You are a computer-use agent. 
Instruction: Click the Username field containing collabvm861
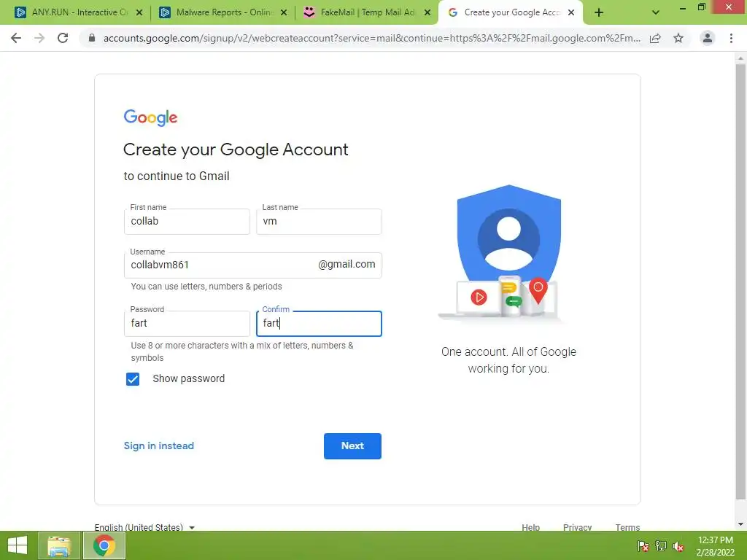tap(253, 265)
